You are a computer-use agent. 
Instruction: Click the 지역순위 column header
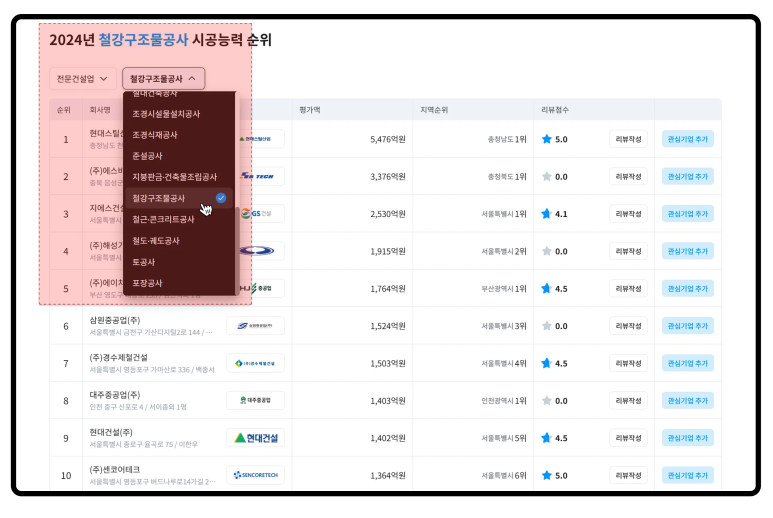(x=434, y=110)
